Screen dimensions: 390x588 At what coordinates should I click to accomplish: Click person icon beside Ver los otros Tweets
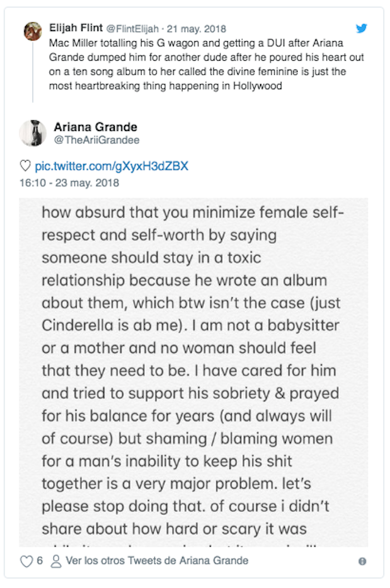click(x=56, y=561)
